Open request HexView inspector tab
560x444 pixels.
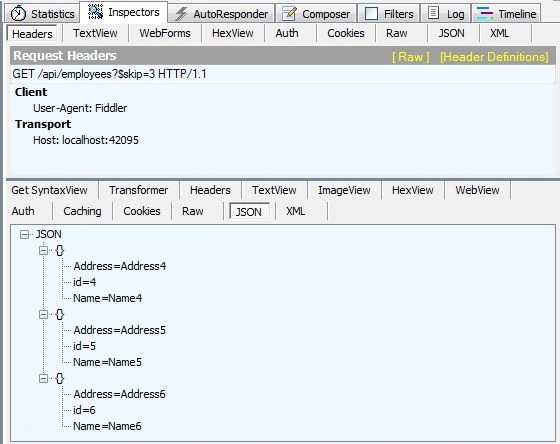(x=232, y=33)
